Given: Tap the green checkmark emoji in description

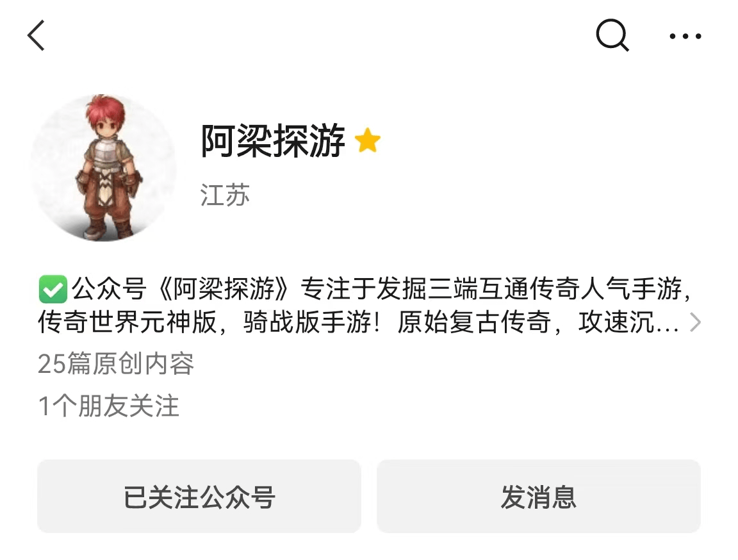Looking at the screenshot, I should [53, 289].
